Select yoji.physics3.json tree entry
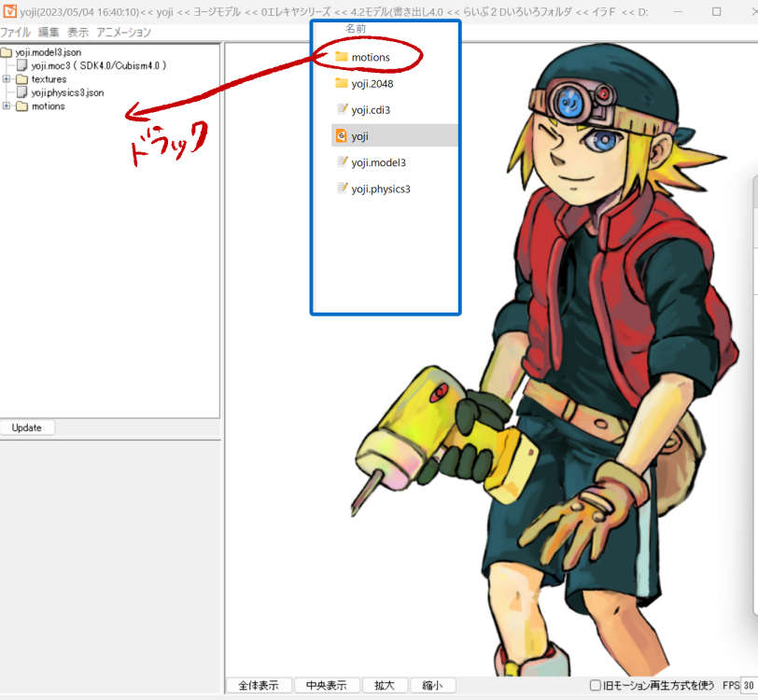 click(x=67, y=92)
